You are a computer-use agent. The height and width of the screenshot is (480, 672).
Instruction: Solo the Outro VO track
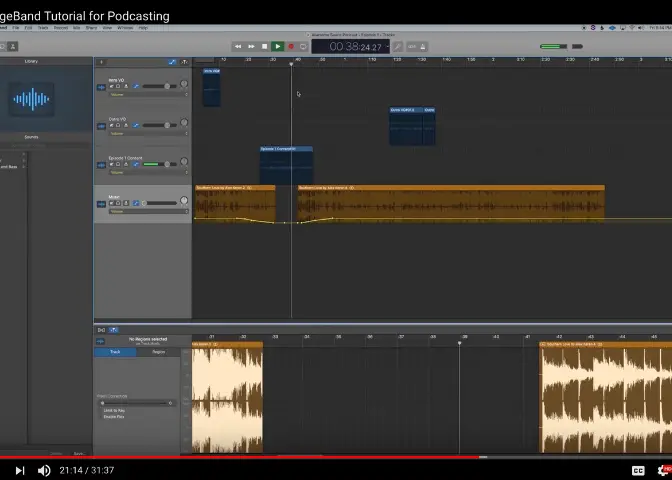pyautogui.click(x=118, y=126)
